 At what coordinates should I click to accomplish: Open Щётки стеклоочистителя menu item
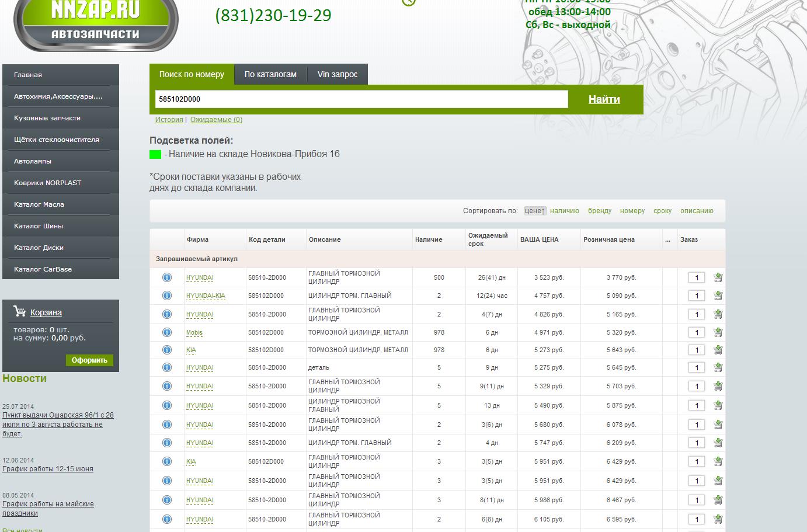[61, 140]
